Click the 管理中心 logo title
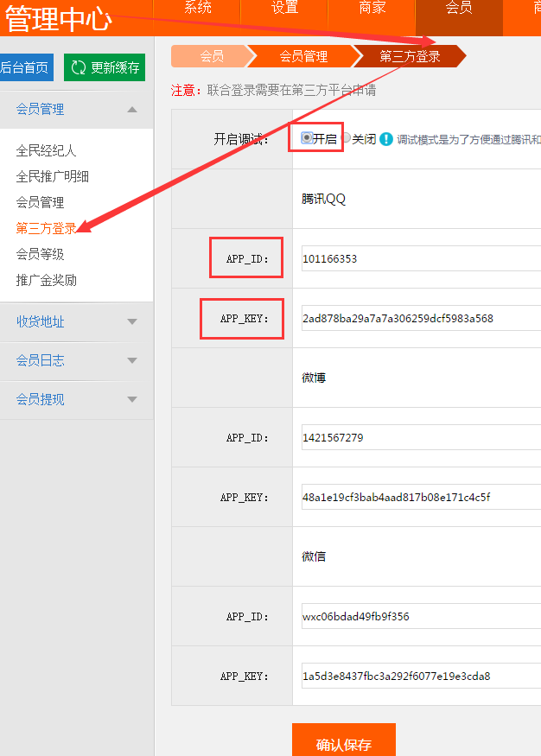This screenshot has height=756, width=541. 59,18
